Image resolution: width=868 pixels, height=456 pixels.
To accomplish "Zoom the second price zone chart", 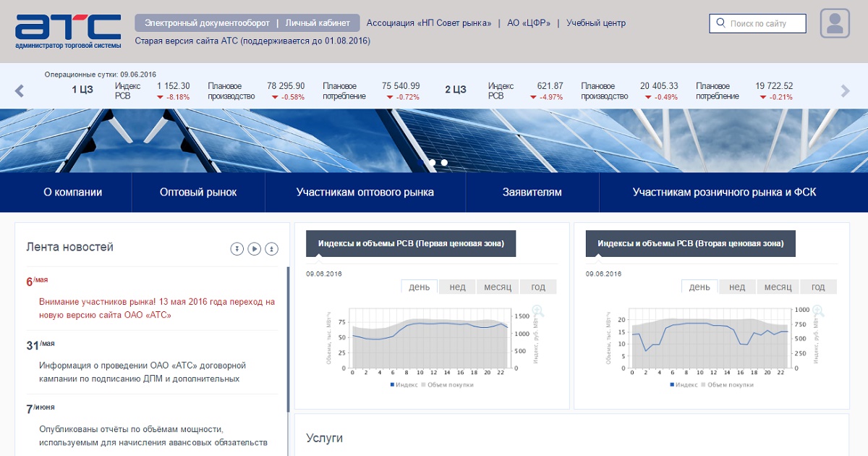I will (x=817, y=311).
